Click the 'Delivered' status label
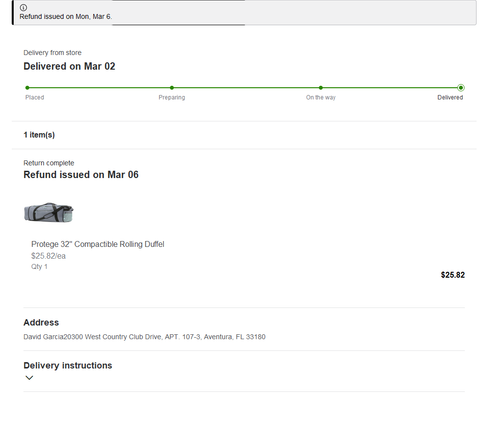The image size is (500, 423). pyautogui.click(x=450, y=97)
